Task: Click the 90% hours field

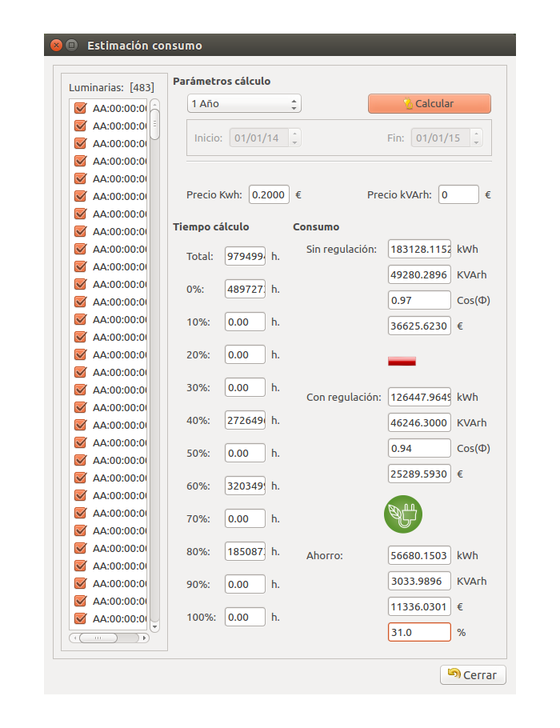Action: [245, 584]
